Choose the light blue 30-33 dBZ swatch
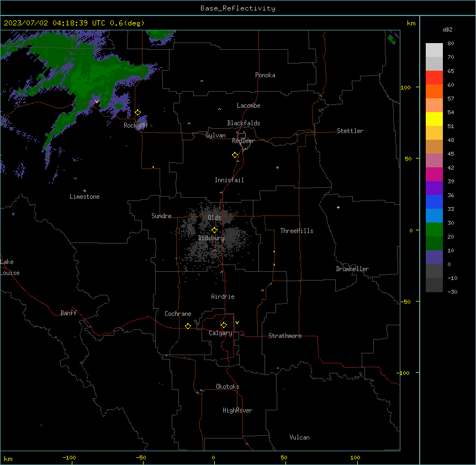 [434, 216]
